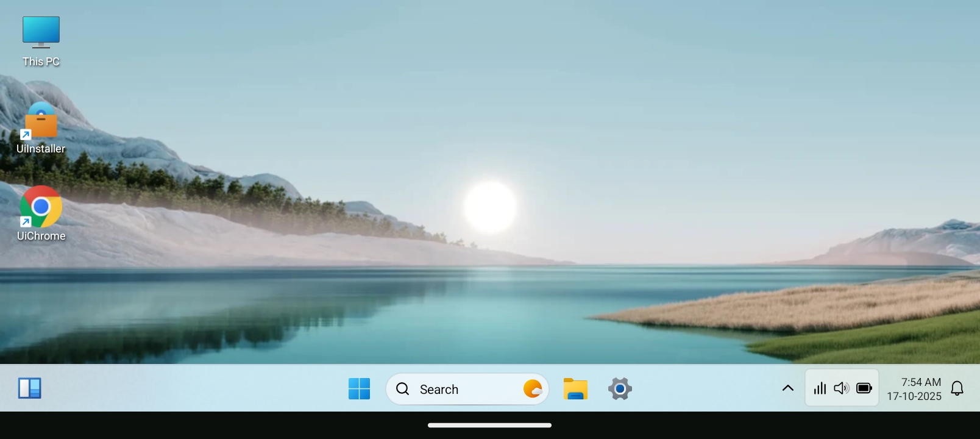Open File Explorer from the taskbar
This screenshot has width=980, height=439.
[575, 389]
